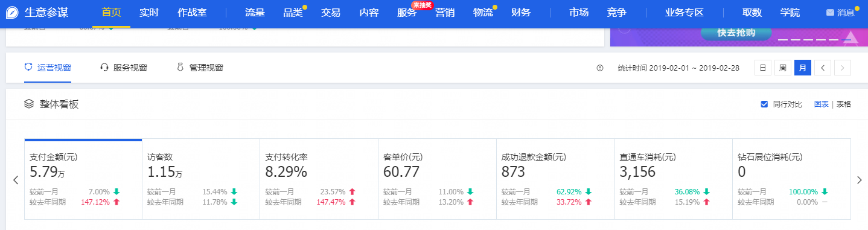This screenshot has width=868, height=230.
Task: Open the 物流 menu
Action: click(x=482, y=13)
